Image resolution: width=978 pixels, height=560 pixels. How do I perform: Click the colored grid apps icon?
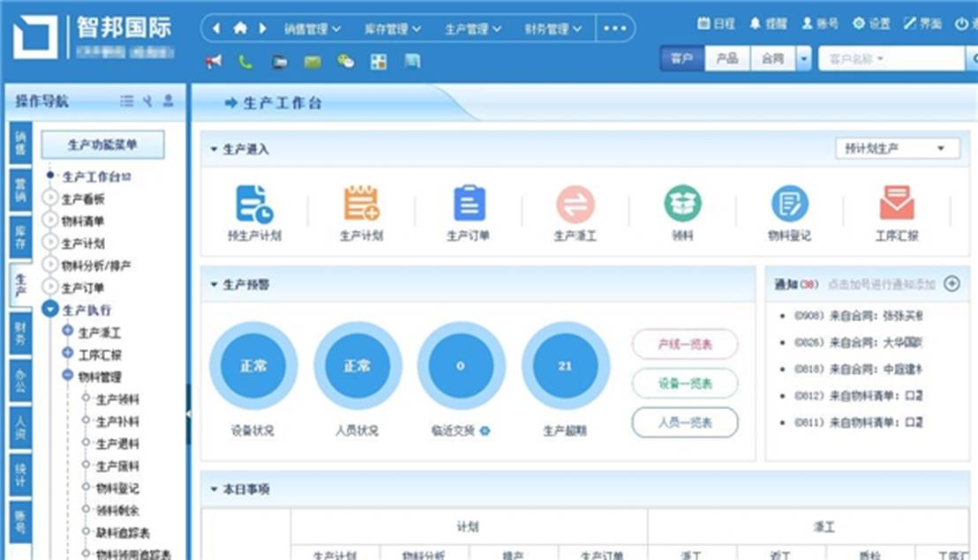pyautogui.click(x=379, y=61)
